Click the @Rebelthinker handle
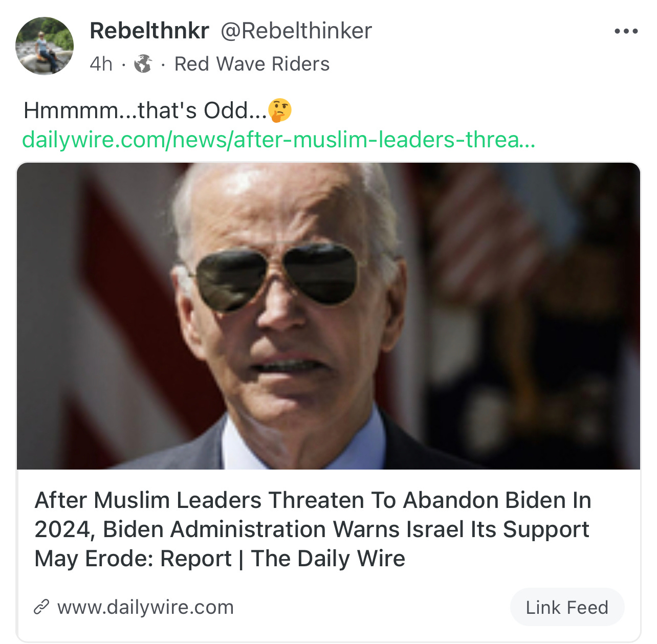This screenshot has width=657, height=644. click(x=296, y=31)
